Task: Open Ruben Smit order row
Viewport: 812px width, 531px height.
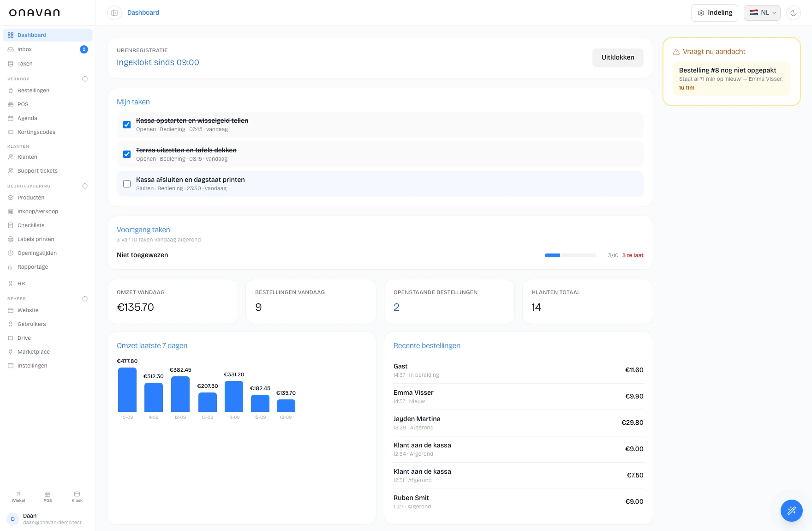Action: (x=518, y=502)
